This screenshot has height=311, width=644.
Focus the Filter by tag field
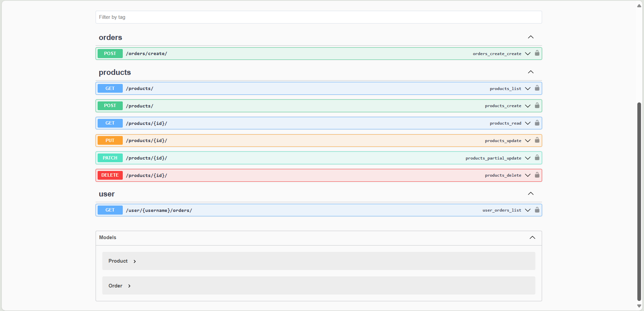[x=319, y=17]
